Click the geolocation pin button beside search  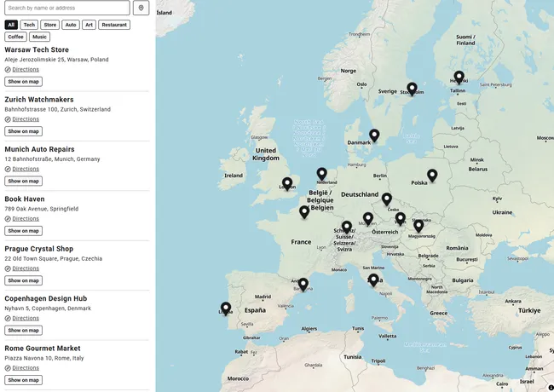tap(141, 8)
